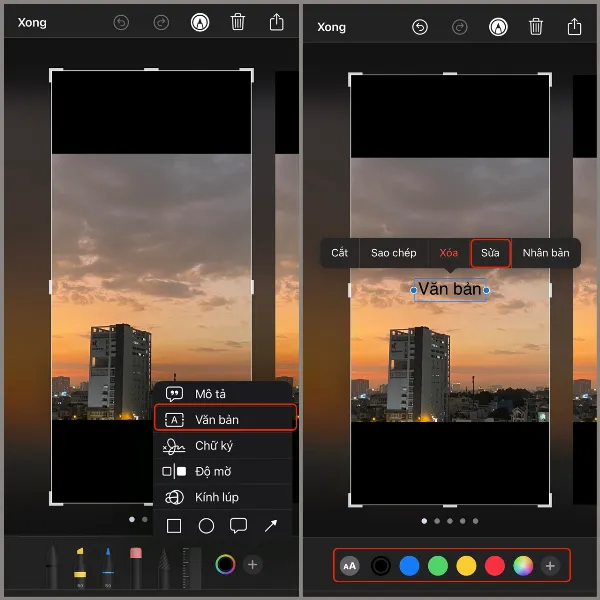Open the AA text size options
600x600 pixels.
click(349, 566)
